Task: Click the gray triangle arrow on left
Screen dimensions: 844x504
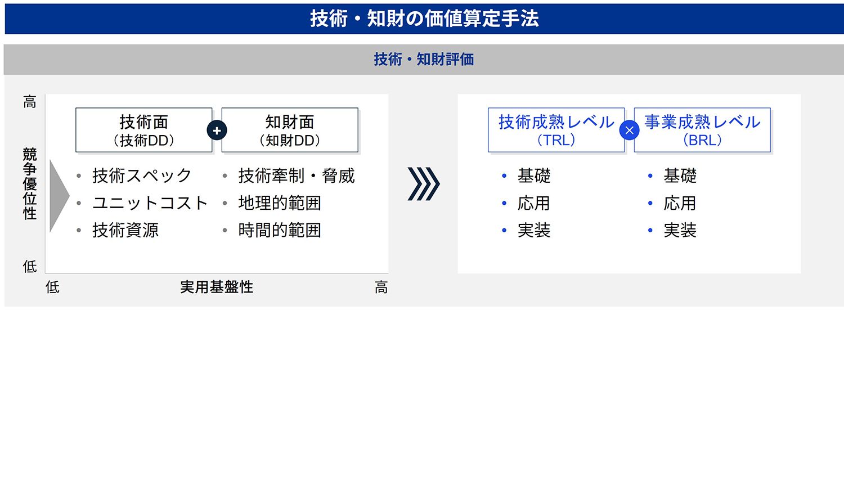Action: pyautogui.click(x=58, y=196)
